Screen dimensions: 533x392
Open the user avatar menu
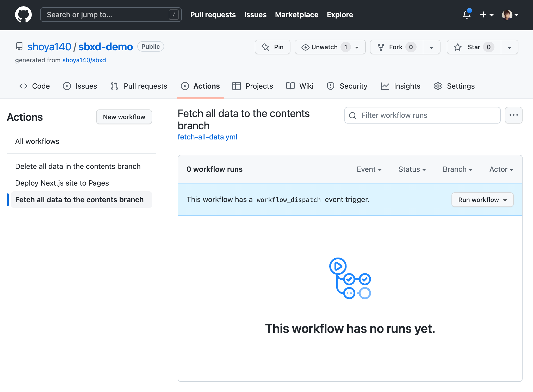click(510, 15)
